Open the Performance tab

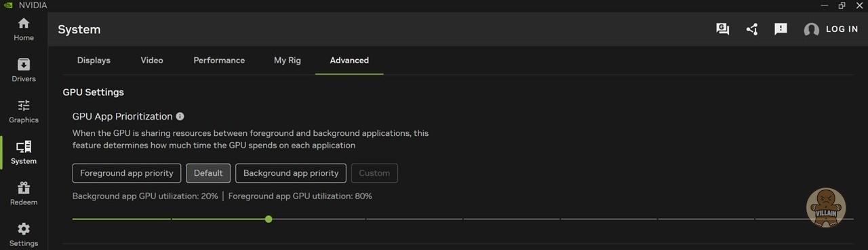(x=219, y=60)
